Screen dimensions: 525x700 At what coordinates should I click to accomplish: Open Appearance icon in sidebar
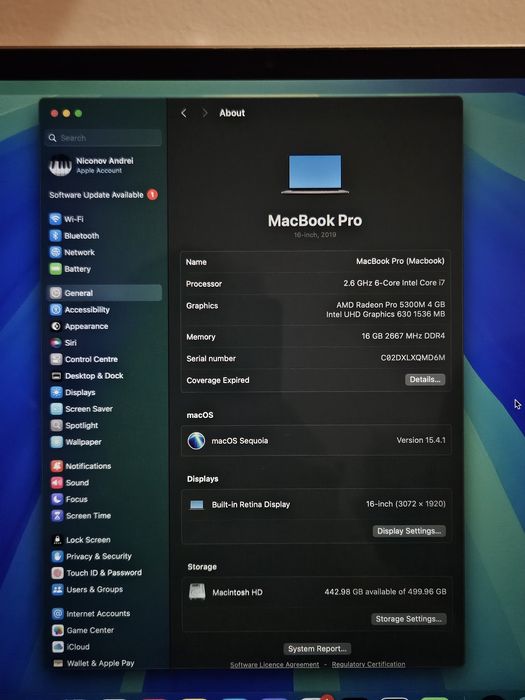[x=56, y=326]
